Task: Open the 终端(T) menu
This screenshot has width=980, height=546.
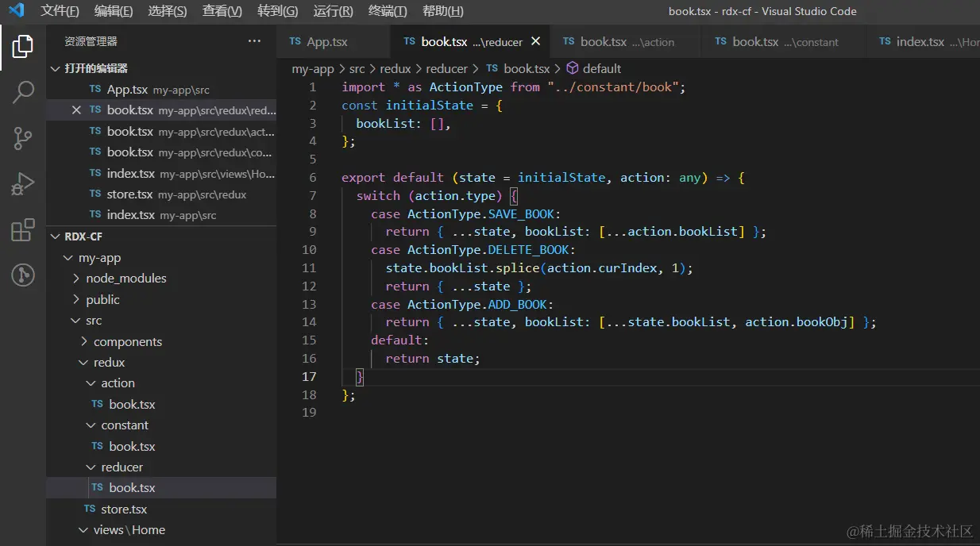Action: [388, 11]
